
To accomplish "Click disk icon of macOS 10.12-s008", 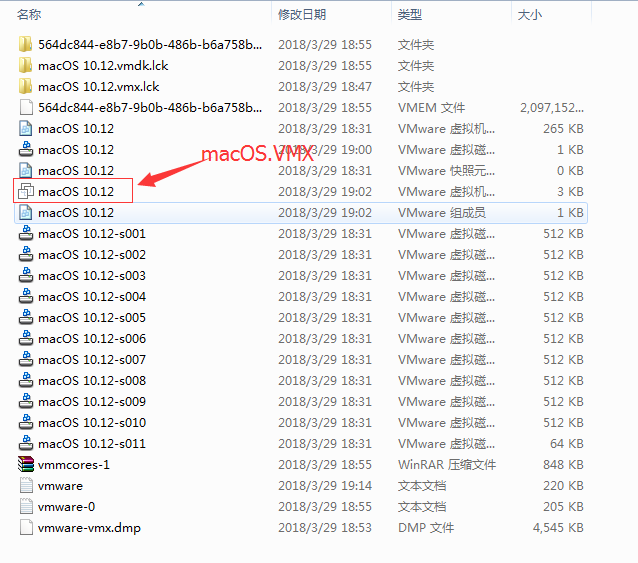I will (26, 380).
